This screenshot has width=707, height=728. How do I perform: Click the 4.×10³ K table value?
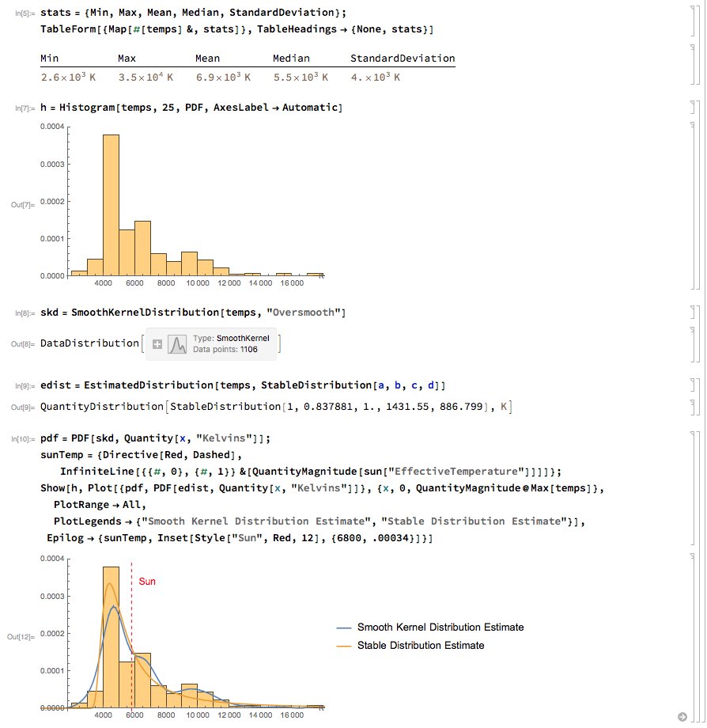pyautogui.click(x=376, y=77)
